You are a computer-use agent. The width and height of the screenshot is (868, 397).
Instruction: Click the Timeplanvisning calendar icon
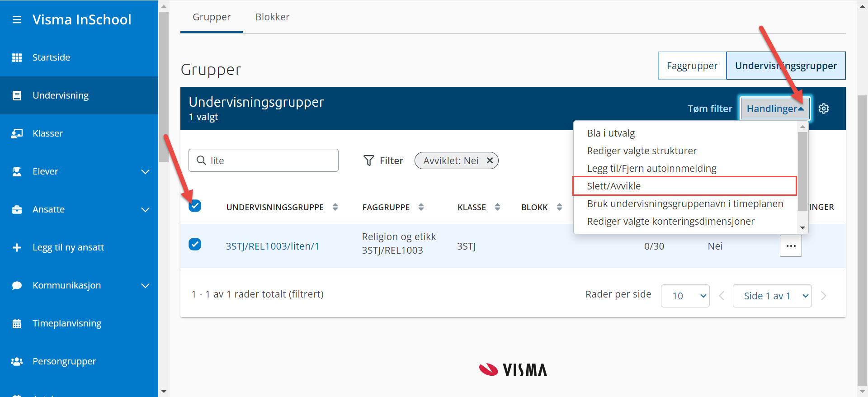coord(17,323)
